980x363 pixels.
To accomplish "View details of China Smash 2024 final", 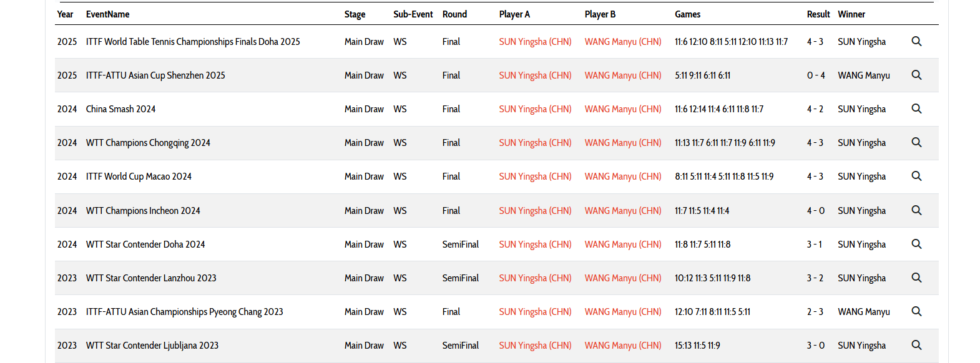I will pos(916,109).
